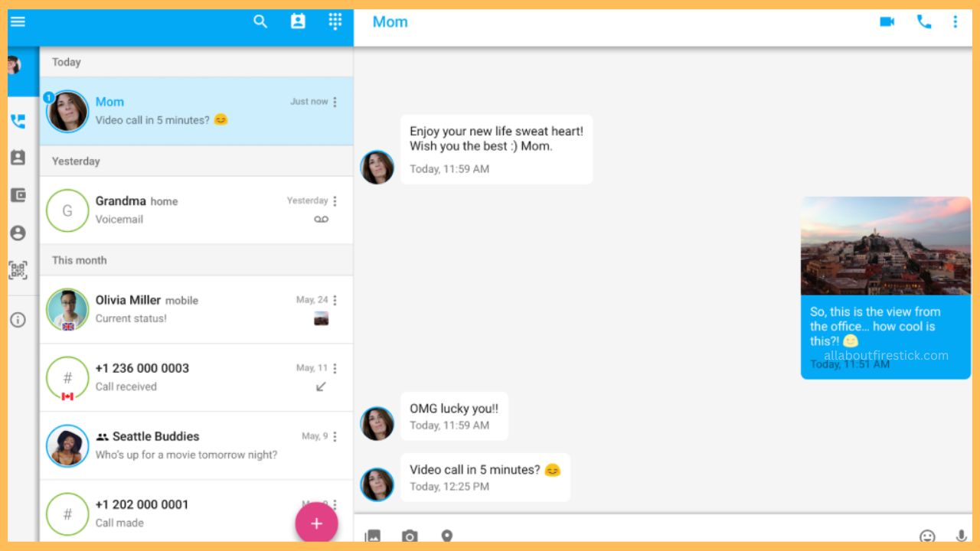980x551 pixels.
Task: Expand options for Olivia Miller conversation
Action: pos(335,300)
